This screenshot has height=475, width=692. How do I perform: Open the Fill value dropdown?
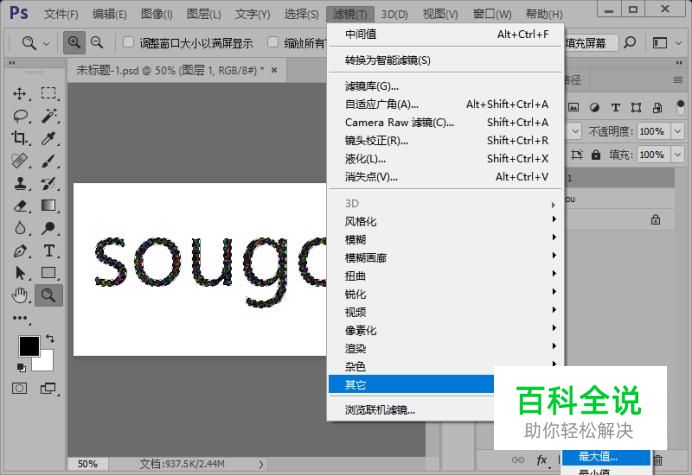[x=677, y=155]
